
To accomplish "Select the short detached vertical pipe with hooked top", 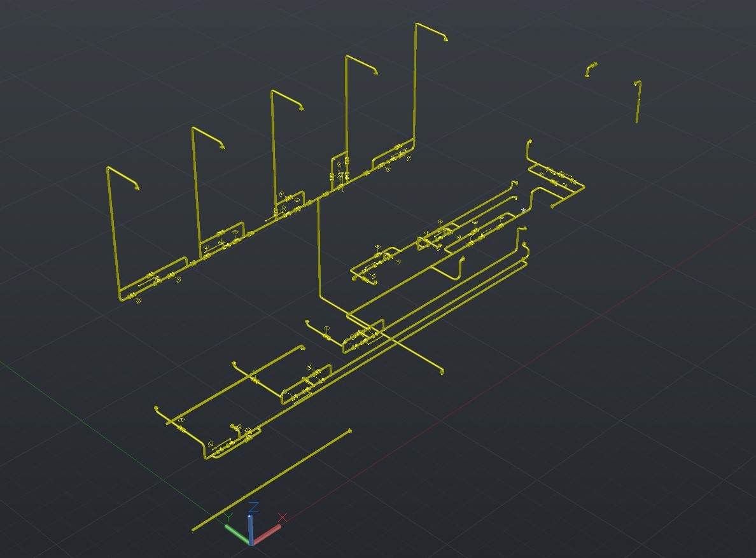I will coord(638,102).
